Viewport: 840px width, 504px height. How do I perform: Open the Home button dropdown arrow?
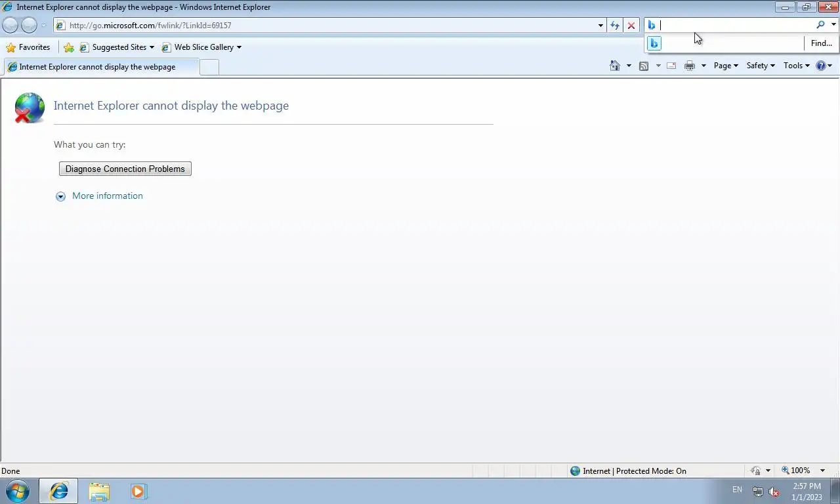pos(629,66)
